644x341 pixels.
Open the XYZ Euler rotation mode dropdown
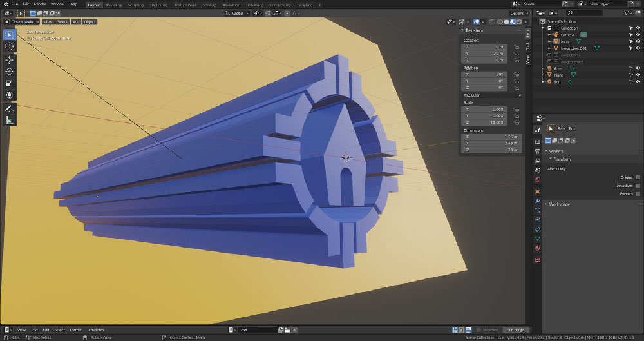click(493, 95)
